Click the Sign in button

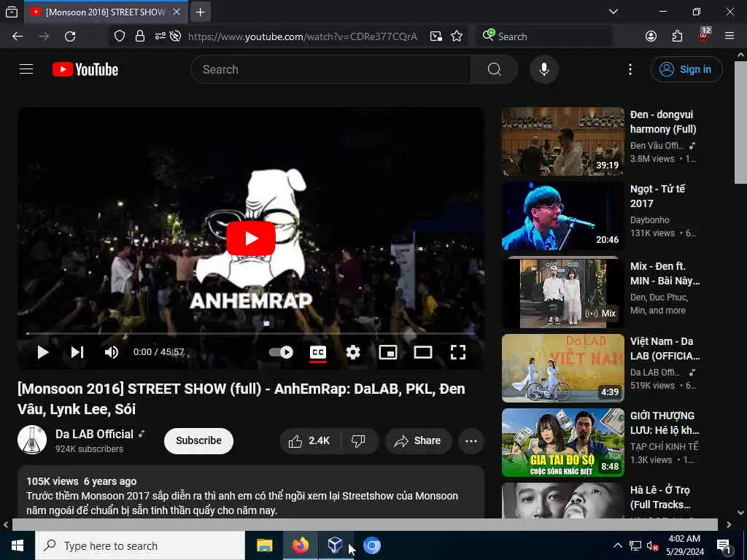[686, 69]
